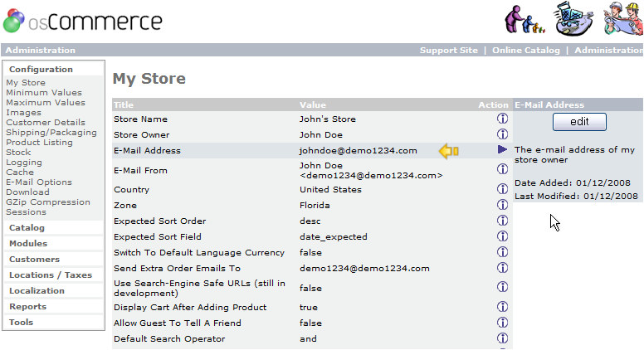This screenshot has width=644, height=350.
Task: Click info icon for Store Name row
Action: click(x=502, y=119)
